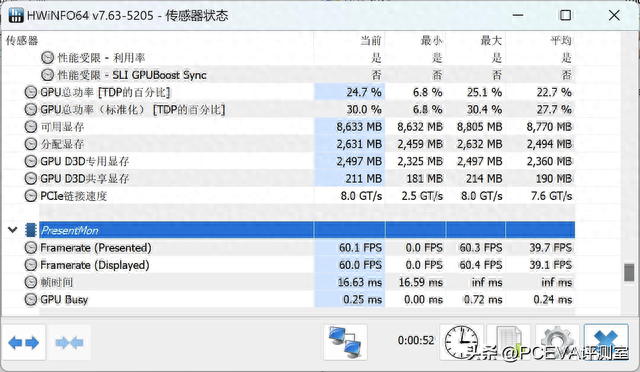Screen dimensions: 640x372
Task: Click the maximum value 0.72 ms
Action: pyautogui.click(x=482, y=299)
